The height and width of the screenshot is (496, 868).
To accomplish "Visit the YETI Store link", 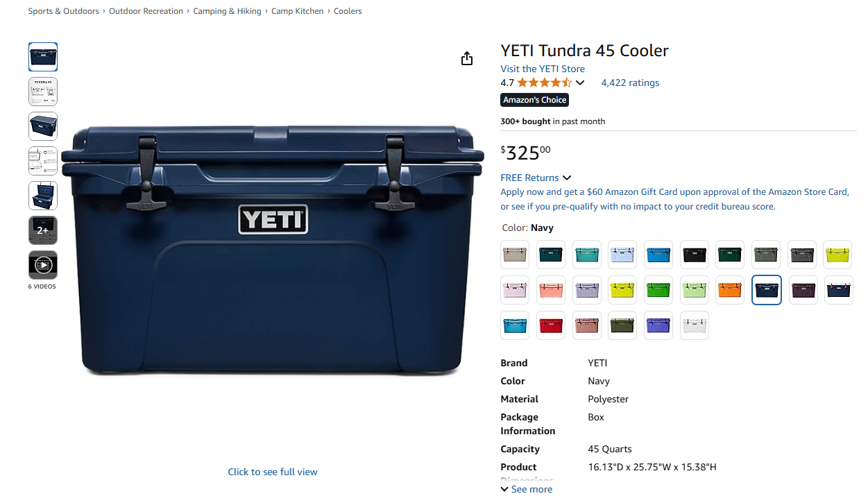I will pos(543,69).
